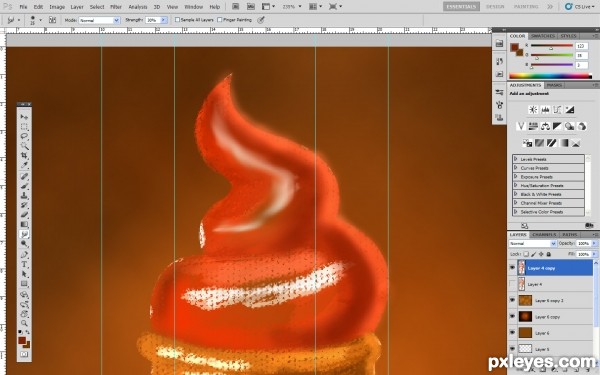Image resolution: width=600 pixels, height=375 pixels.
Task: Select the Brush tool
Action: 24,186
